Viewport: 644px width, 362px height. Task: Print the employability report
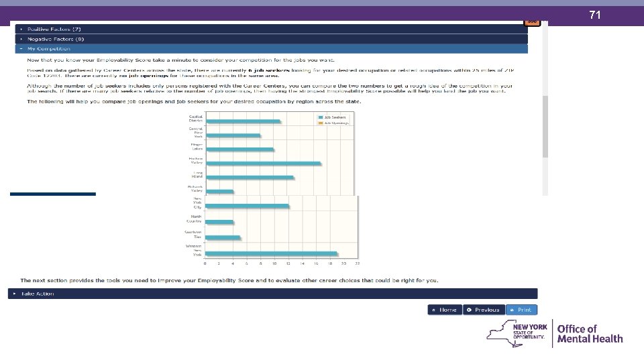pyautogui.click(x=522, y=310)
